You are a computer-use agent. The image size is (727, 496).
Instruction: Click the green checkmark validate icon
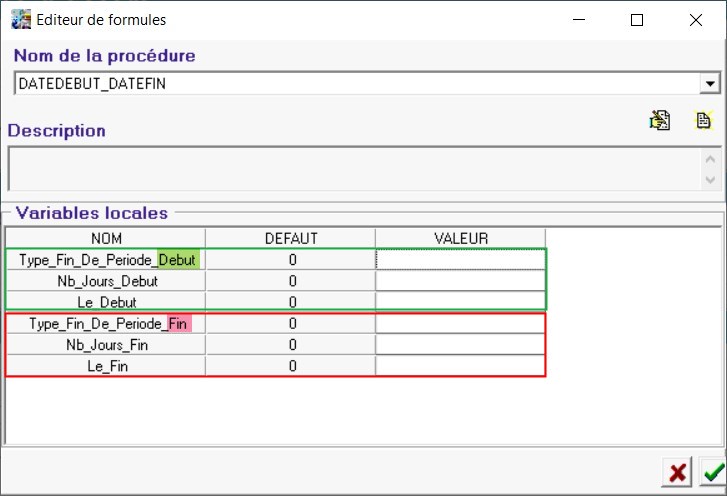[713, 473]
